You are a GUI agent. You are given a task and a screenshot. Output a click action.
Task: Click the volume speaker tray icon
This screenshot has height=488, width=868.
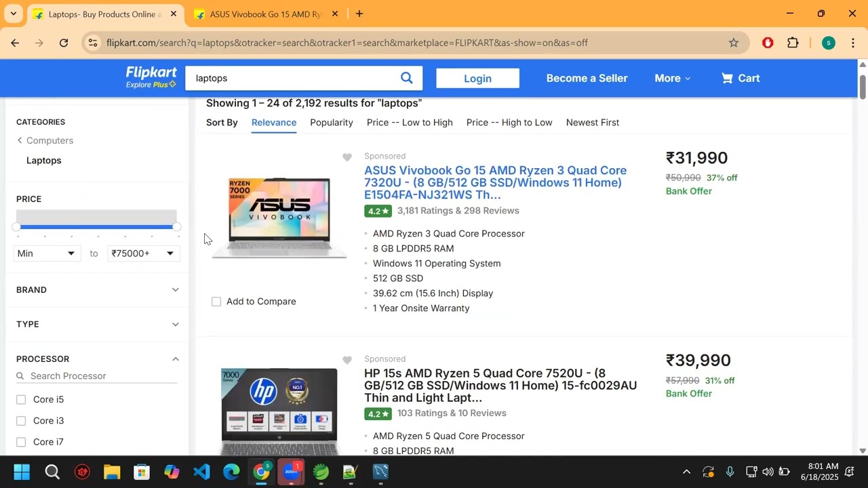pos(768,472)
